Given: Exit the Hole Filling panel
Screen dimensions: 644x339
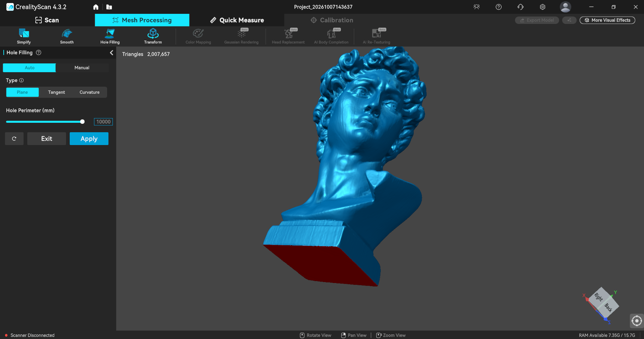Looking at the screenshot, I should click(46, 139).
